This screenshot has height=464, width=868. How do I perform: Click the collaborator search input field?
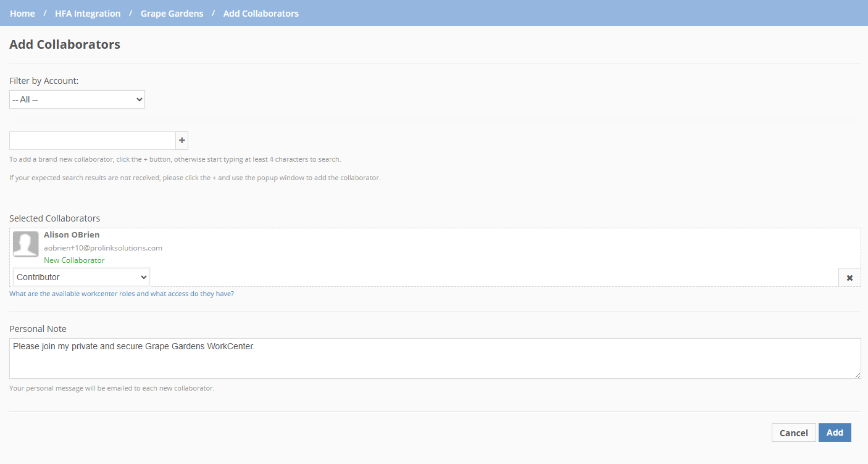(x=91, y=140)
